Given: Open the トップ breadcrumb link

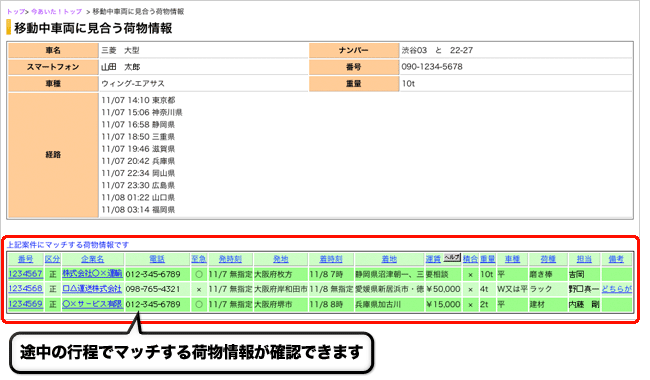Looking at the screenshot, I should pyautogui.click(x=15, y=12).
